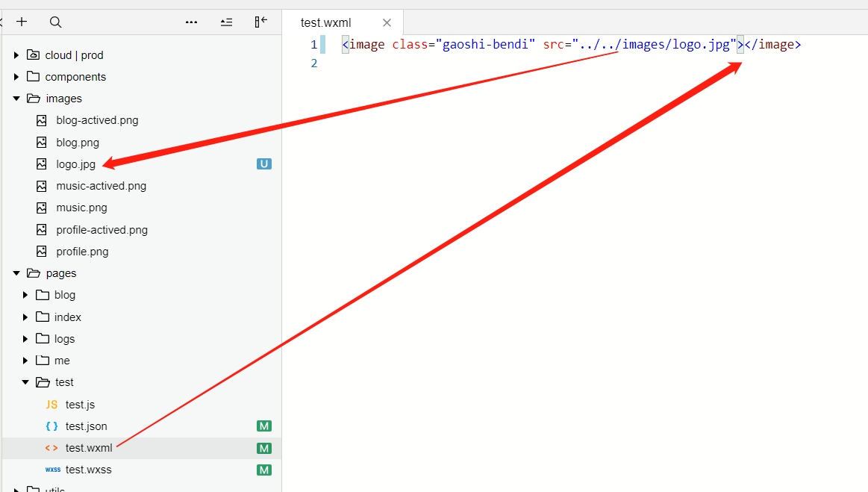The width and height of the screenshot is (868, 492).
Task: Open music.png file
Action: [81, 208]
